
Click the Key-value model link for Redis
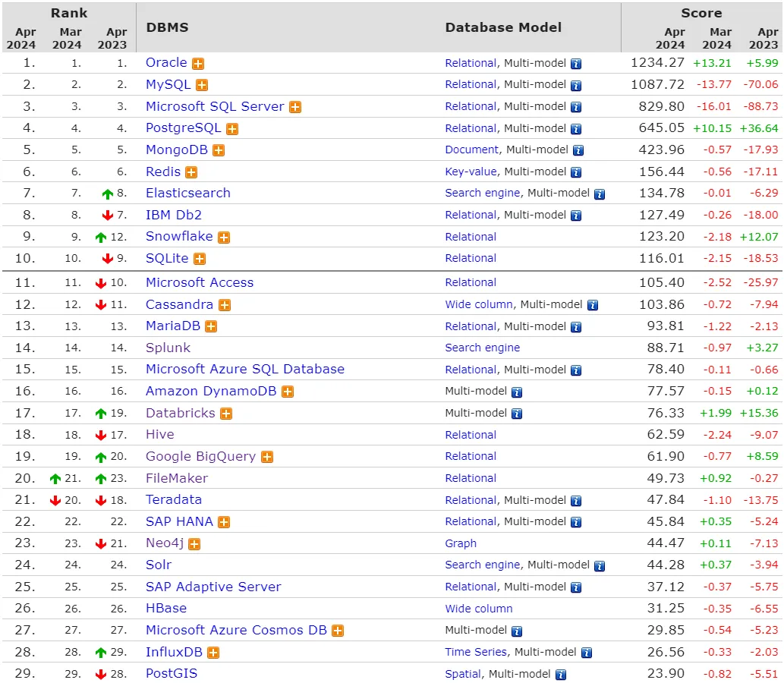[471, 172]
